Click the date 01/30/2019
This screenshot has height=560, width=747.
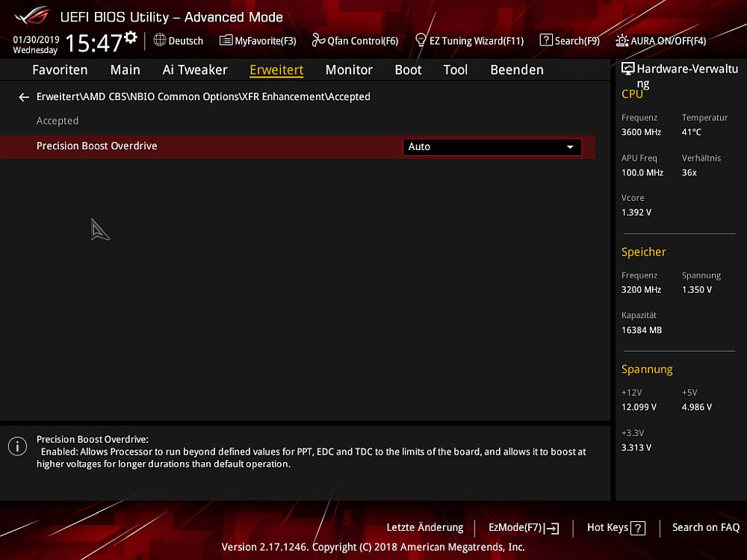[36, 40]
